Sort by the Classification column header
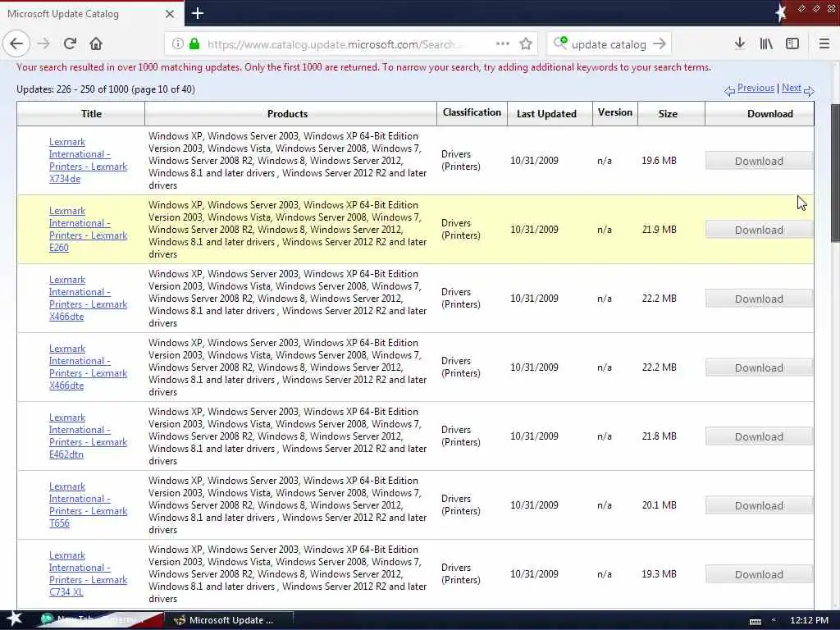 [x=472, y=112]
